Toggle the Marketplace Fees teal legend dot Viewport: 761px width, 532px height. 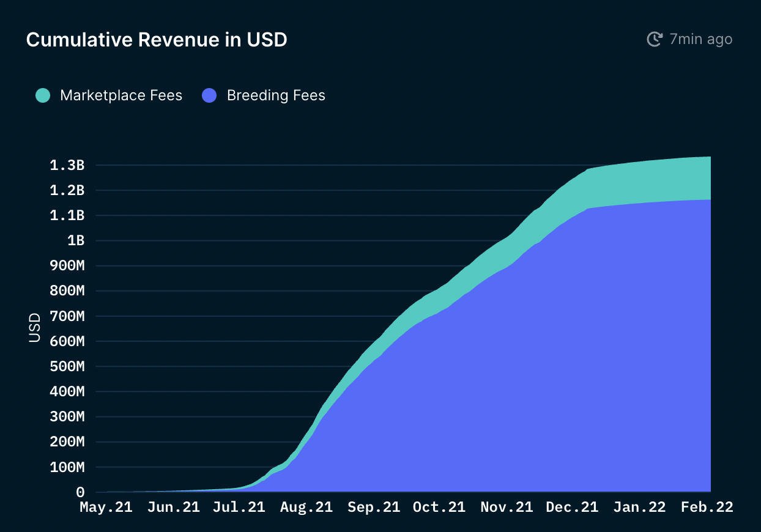[43, 95]
